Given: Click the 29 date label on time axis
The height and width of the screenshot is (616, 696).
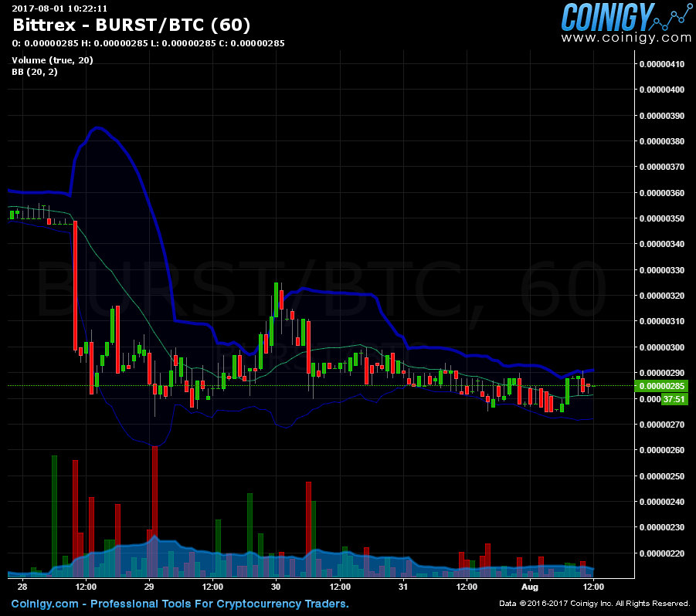Looking at the screenshot, I should pyautogui.click(x=149, y=587).
